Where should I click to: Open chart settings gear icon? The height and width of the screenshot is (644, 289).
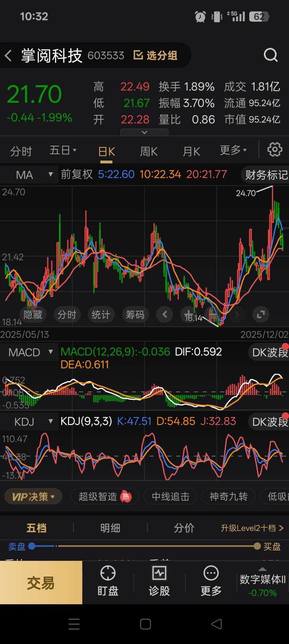[x=275, y=150]
